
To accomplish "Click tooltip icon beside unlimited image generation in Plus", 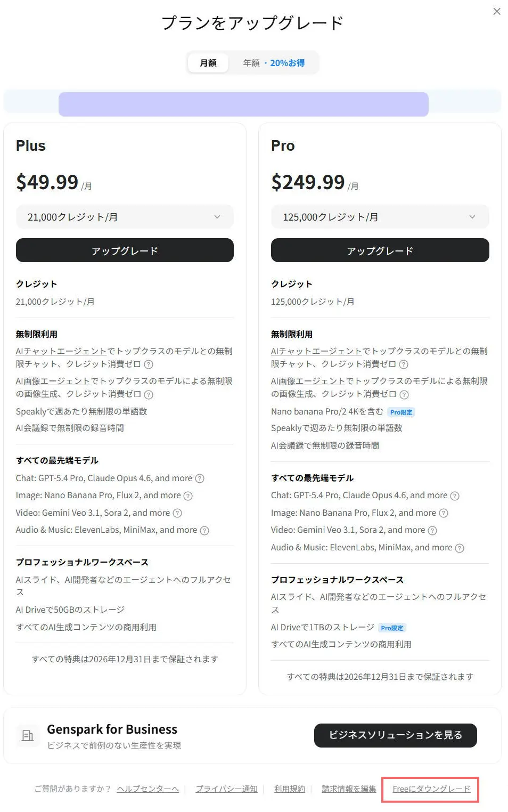I will coord(150,395).
